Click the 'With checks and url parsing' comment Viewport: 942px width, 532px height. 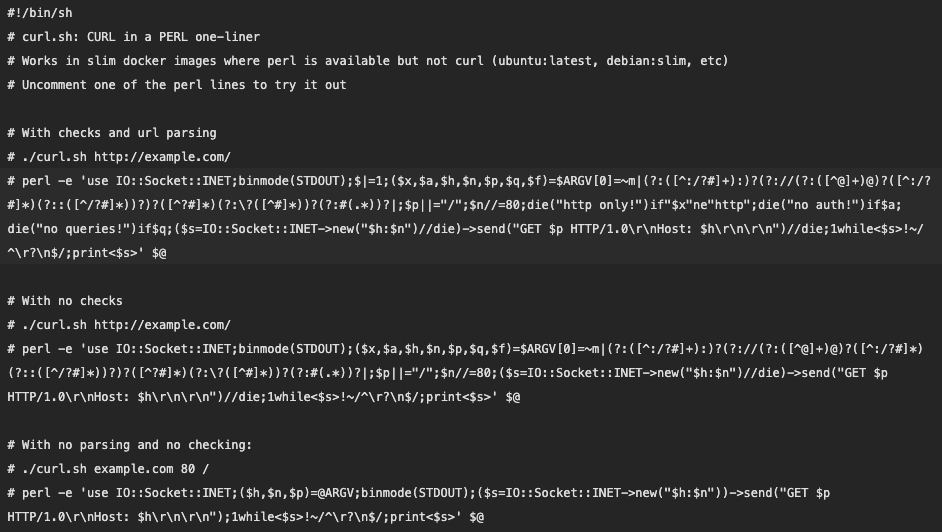click(118, 133)
